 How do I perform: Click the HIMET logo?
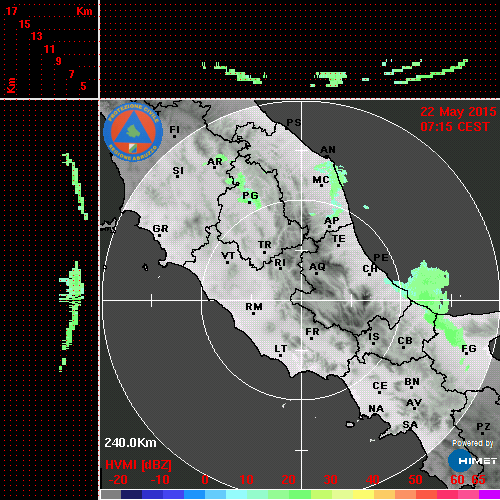point(472,461)
